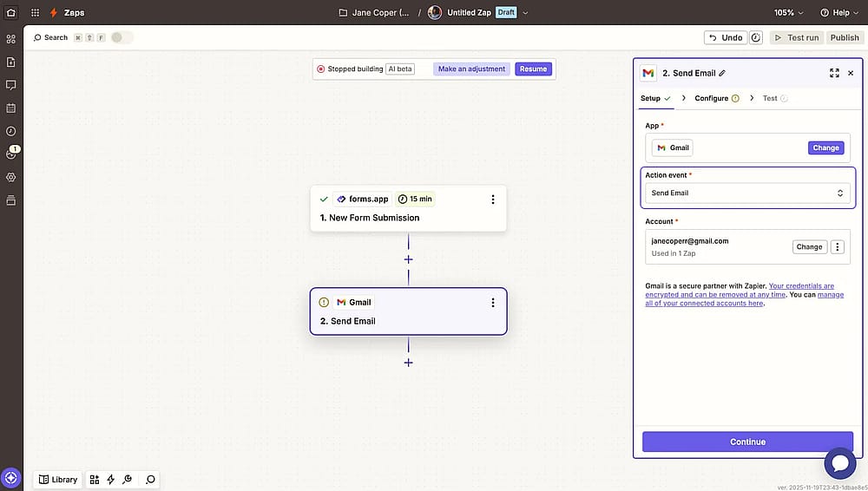The width and height of the screenshot is (868, 491).
Task: Close the Send Email panel
Action: coord(851,73)
